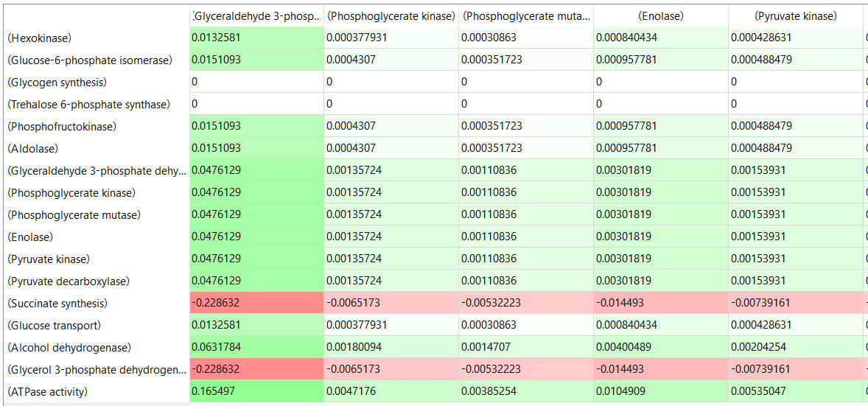Click the Enolase column header
The image size is (868, 406).
point(660,15)
